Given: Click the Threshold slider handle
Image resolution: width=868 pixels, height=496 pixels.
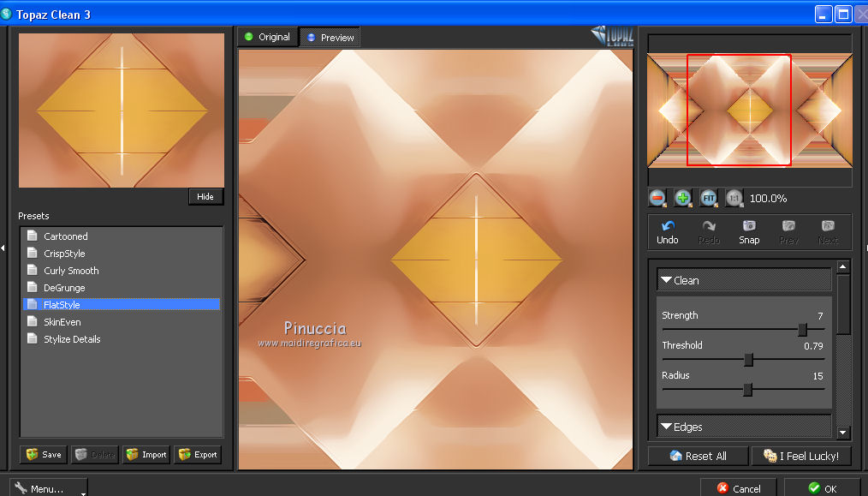Looking at the screenshot, I should point(748,360).
